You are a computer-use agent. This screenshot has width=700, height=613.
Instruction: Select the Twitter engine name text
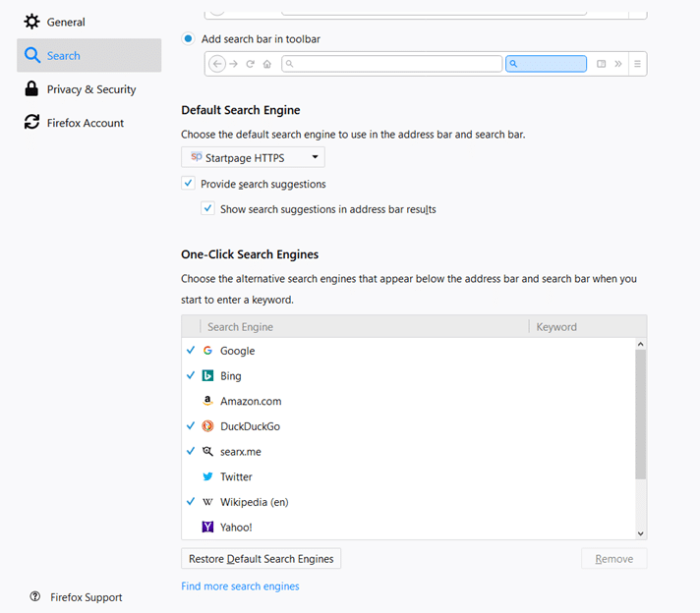click(x=236, y=476)
